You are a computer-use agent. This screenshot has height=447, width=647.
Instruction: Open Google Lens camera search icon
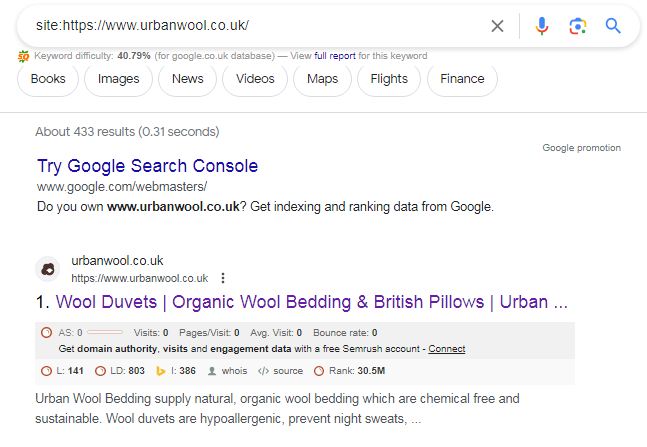[x=578, y=26]
